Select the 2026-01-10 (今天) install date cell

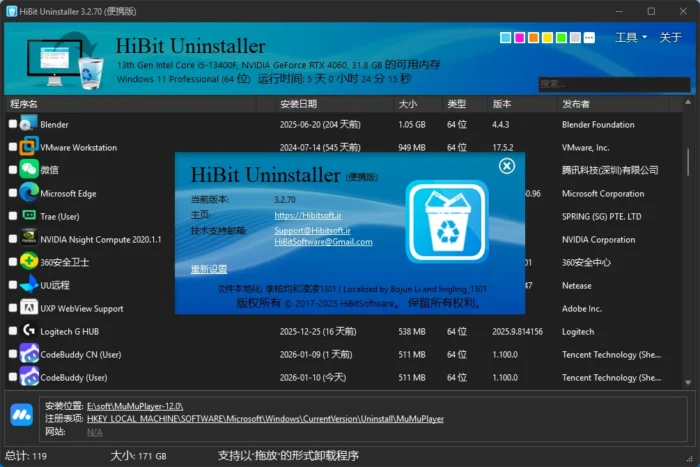tap(312, 377)
